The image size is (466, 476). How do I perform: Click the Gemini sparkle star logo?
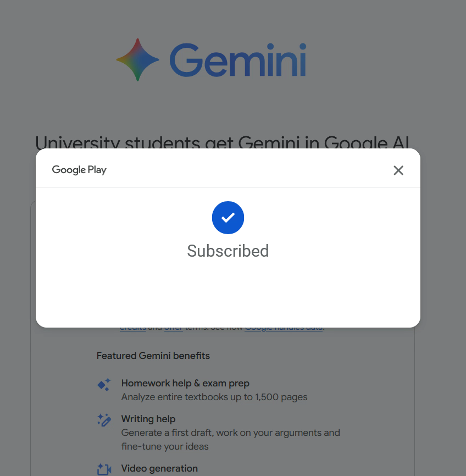coord(137,59)
